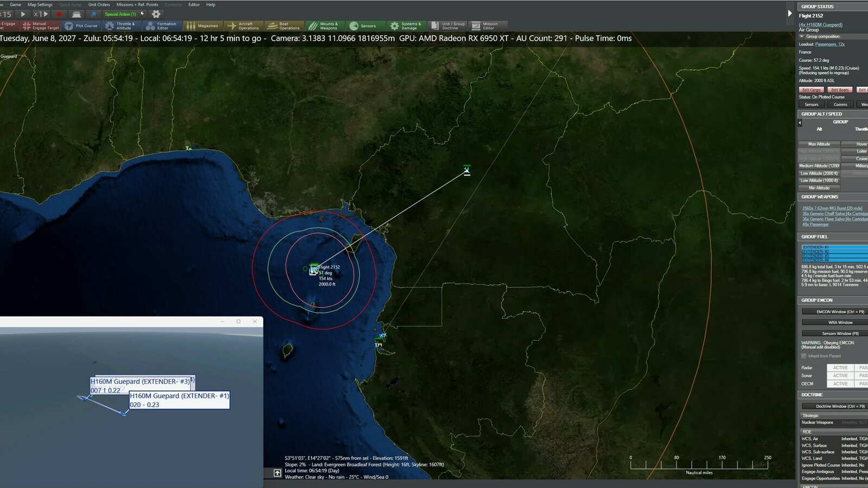Open Plot Course tool

pyautogui.click(x=81, y=25)
